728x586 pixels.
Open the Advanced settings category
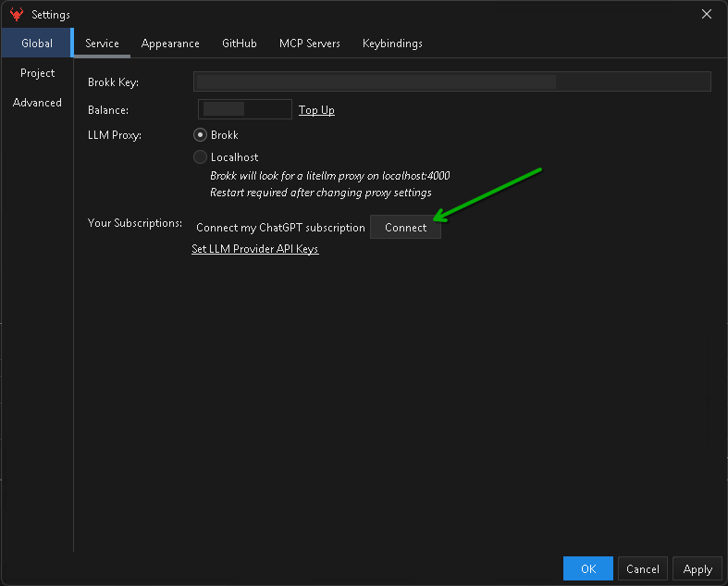(37, 103)
